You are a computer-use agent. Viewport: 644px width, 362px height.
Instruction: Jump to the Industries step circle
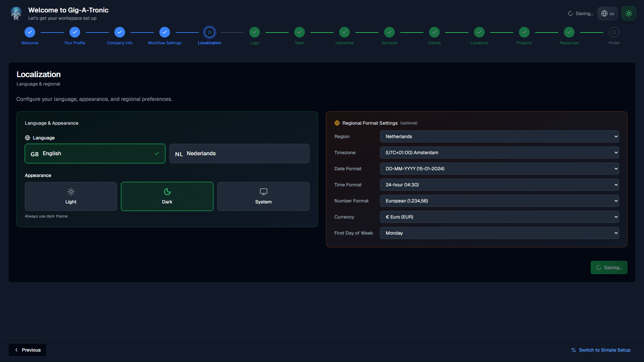[x=344, y=32]
